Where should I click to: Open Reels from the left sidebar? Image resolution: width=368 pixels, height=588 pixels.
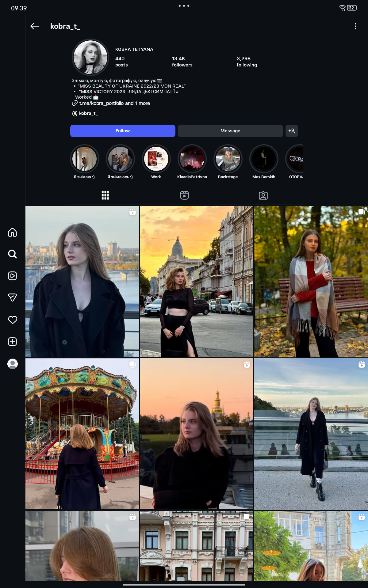tap(12, 276)
